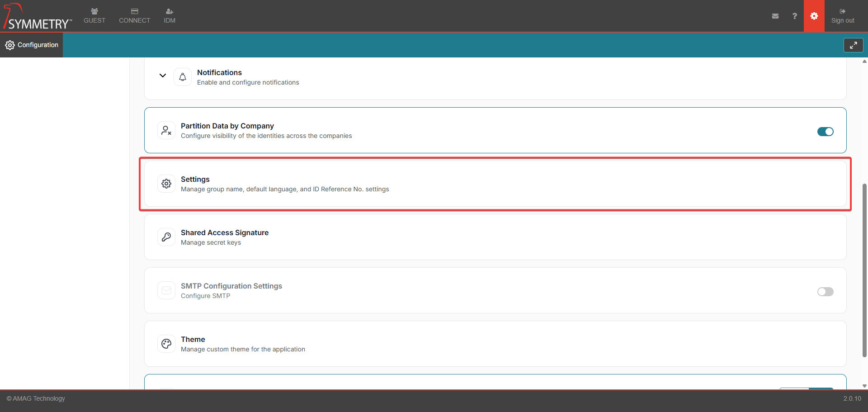Open the Configuration tab

click(x=32, y=45)
